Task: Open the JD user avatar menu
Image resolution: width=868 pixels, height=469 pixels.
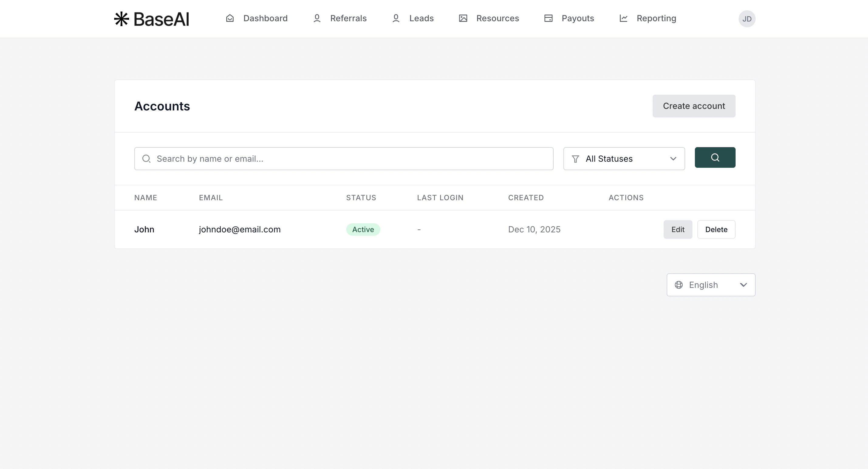Action: click(x=747, y=19)
